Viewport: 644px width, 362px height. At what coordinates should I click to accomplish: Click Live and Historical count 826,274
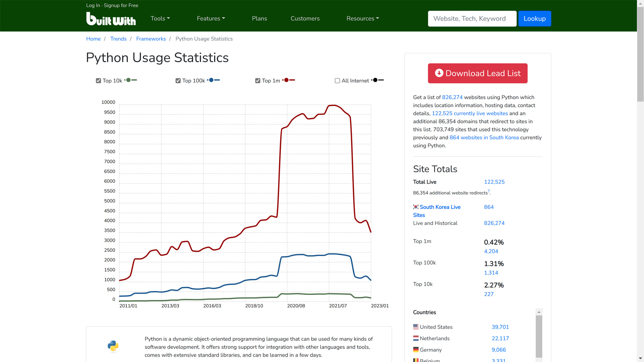(x=494, y=223)
